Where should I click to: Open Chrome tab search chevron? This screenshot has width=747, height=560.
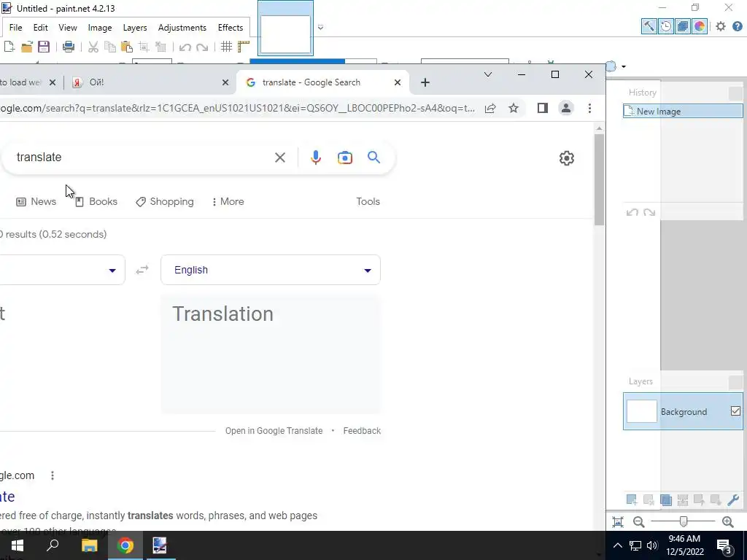click(x=488, y=74)
